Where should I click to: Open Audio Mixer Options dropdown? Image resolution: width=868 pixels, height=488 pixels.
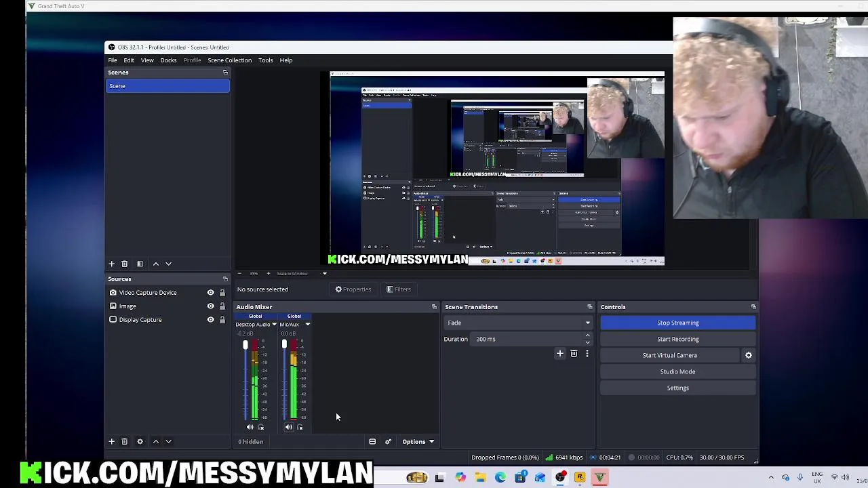[418, 442]
